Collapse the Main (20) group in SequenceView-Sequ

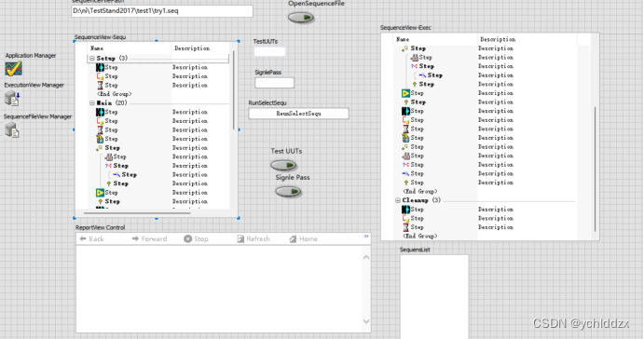tap(92, 103)
